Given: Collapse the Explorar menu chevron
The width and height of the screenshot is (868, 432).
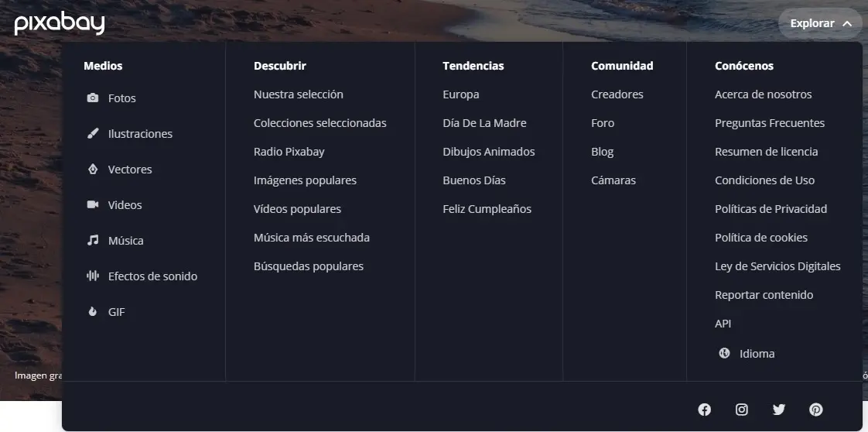Looking at the screenshot, I should (x=847, y=23).
